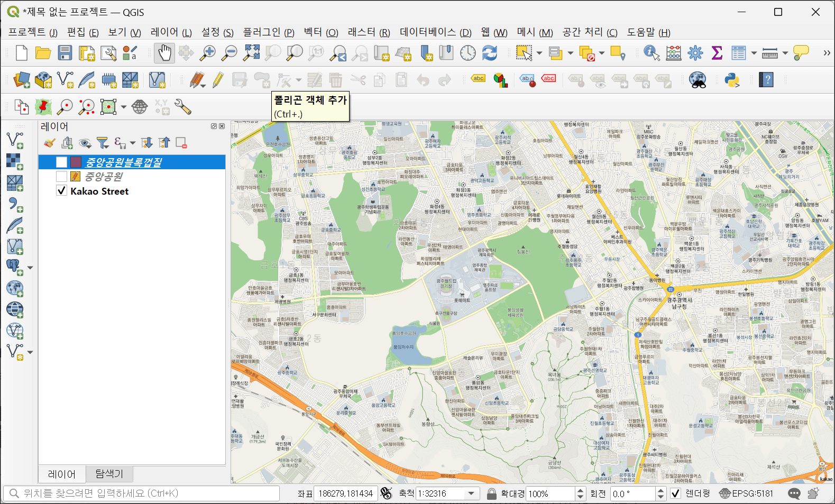Screen dimensions: 835x504
Task: Click the Filter Legend funnel icon
Action: click(103, 143)
